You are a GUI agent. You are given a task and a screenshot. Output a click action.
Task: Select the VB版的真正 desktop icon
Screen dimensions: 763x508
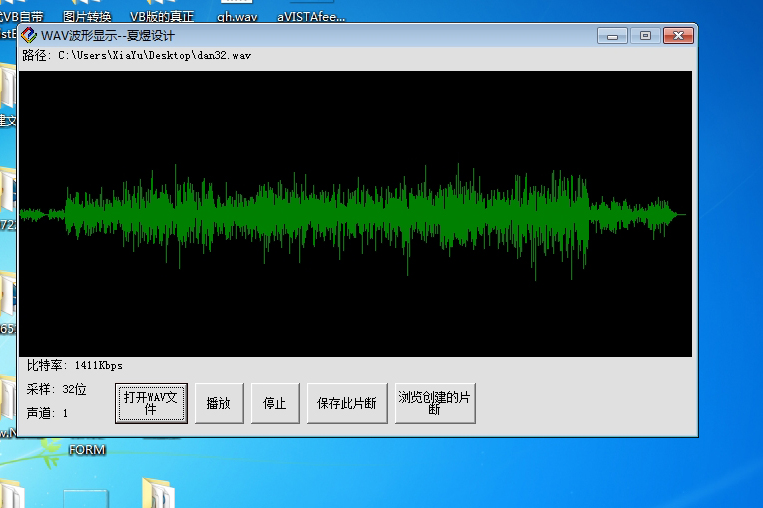point(163,16)
